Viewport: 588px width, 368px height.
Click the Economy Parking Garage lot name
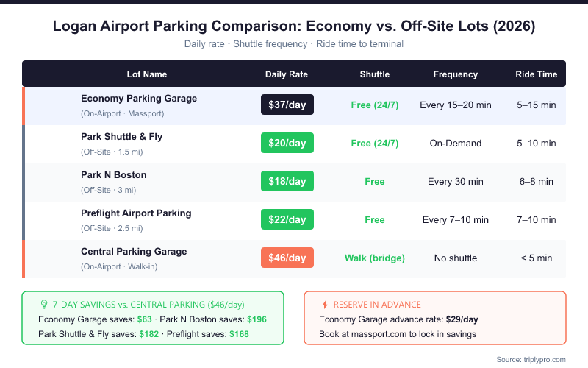[139, 99]
